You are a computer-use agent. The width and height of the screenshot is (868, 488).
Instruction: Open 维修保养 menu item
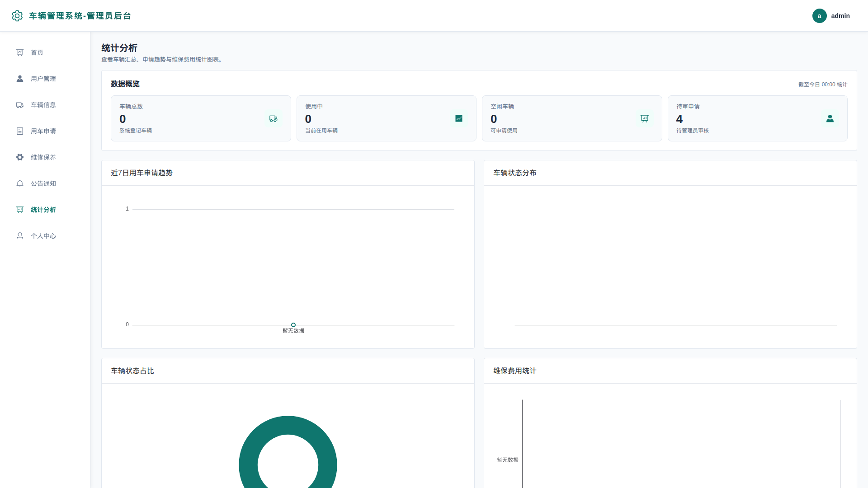[45, 157]
